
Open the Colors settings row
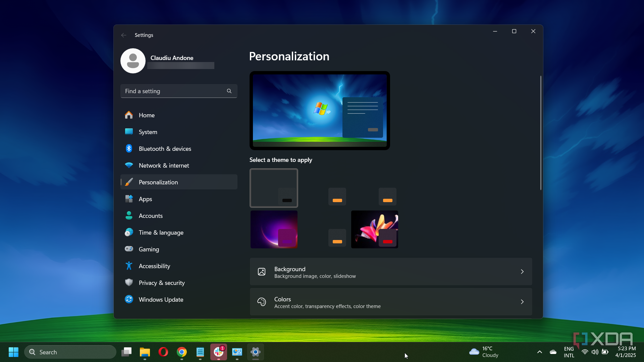pyautogui.click(x=391, y=302)
